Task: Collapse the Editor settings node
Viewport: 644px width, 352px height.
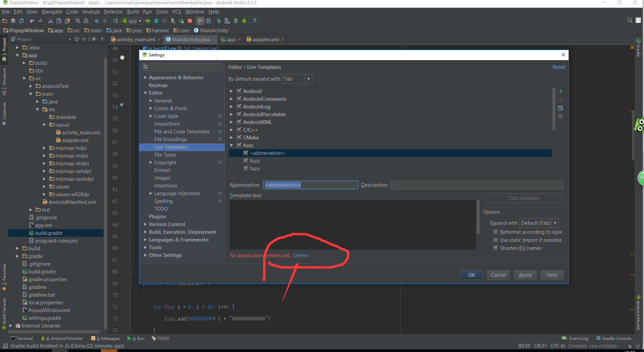Action: tap(145, 93)
